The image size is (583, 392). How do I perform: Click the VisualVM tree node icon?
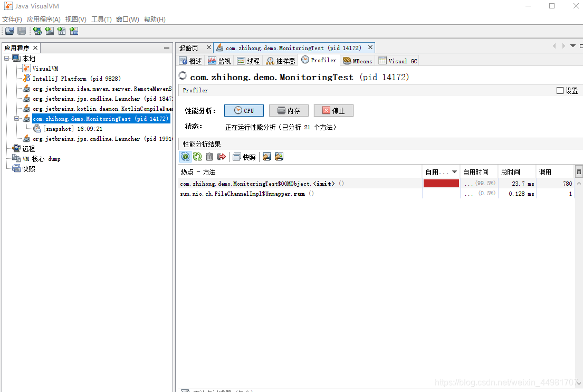26,69
